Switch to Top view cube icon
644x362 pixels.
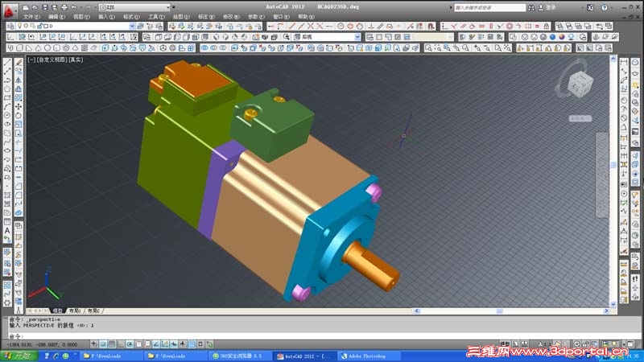159,37
